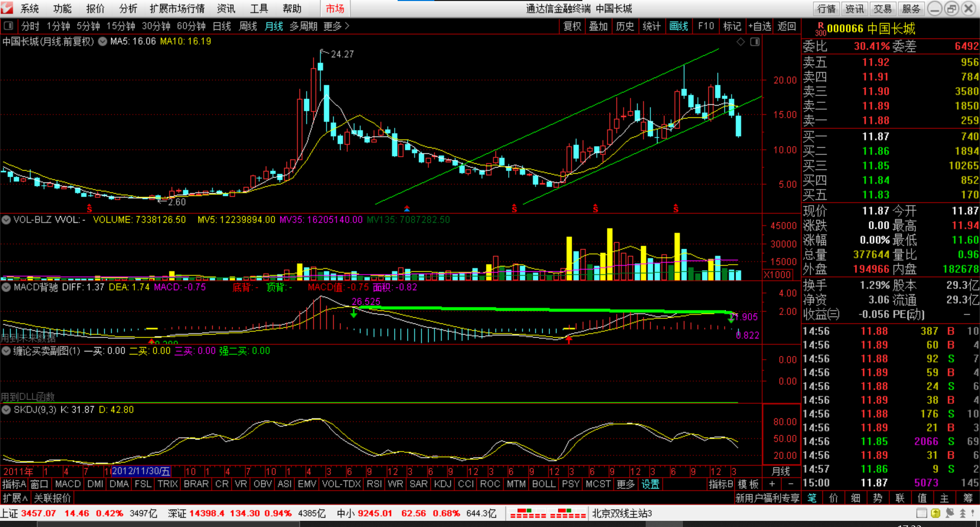980x527 pixels.
Task: Zoom out chart with the − button
Action: tap(791, 484)
